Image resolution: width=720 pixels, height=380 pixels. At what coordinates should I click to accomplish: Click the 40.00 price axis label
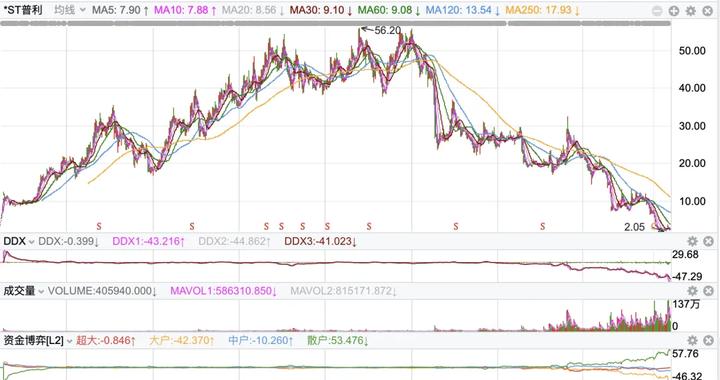(692, 88)
